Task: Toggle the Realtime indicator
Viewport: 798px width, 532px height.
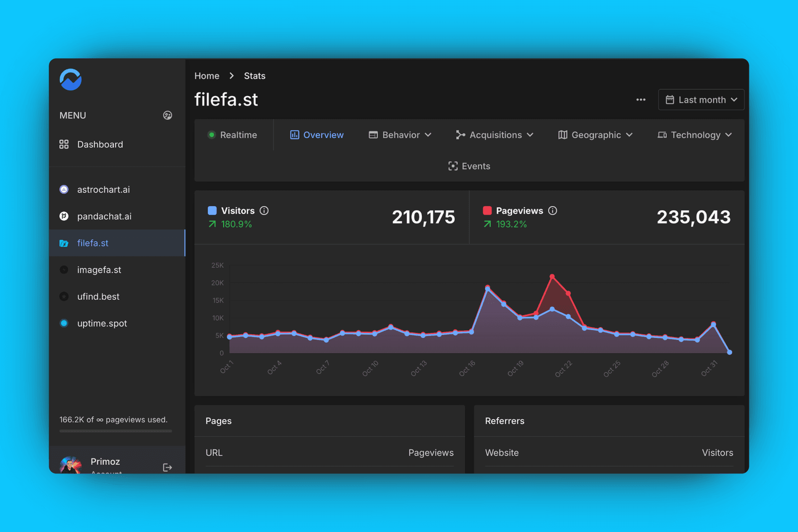Action: coord(212,134)
